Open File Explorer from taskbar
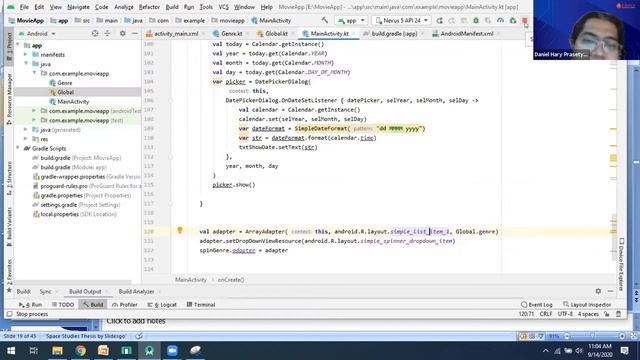This screenshot has width=640, height=360. 58,351
